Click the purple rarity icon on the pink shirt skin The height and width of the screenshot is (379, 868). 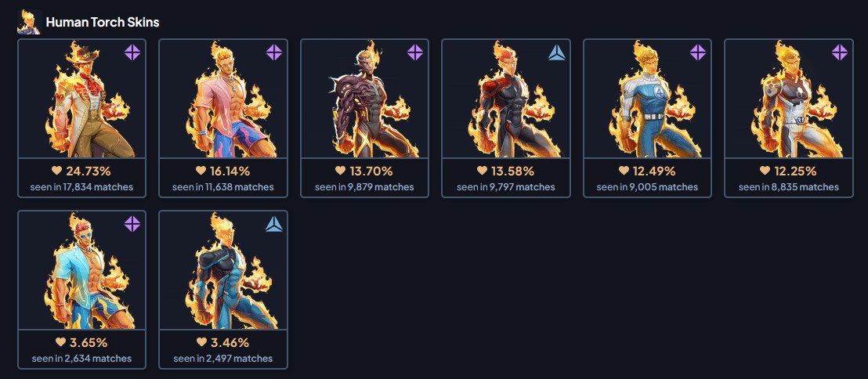pos(274,52)
